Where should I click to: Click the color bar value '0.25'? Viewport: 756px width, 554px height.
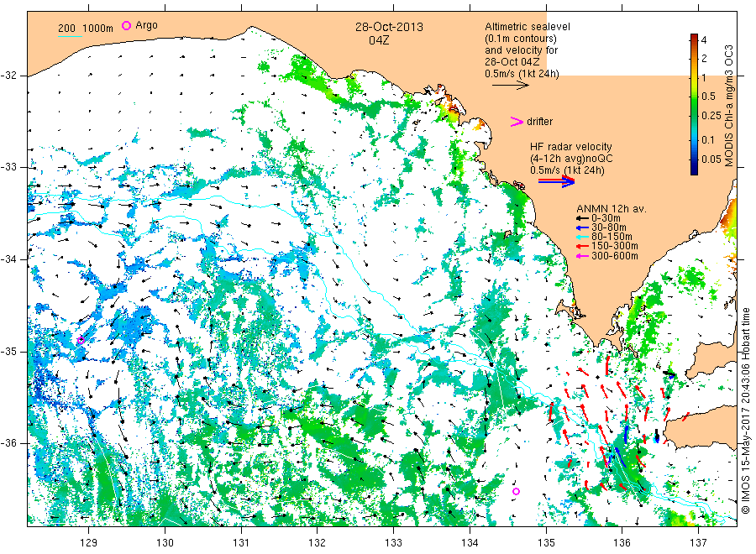[x=711, y=116]
